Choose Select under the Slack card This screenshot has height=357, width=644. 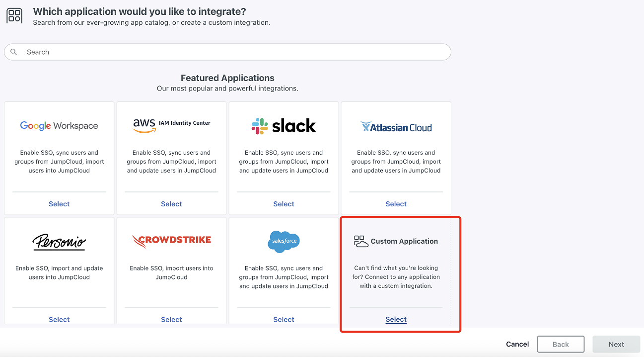point(284,204)
